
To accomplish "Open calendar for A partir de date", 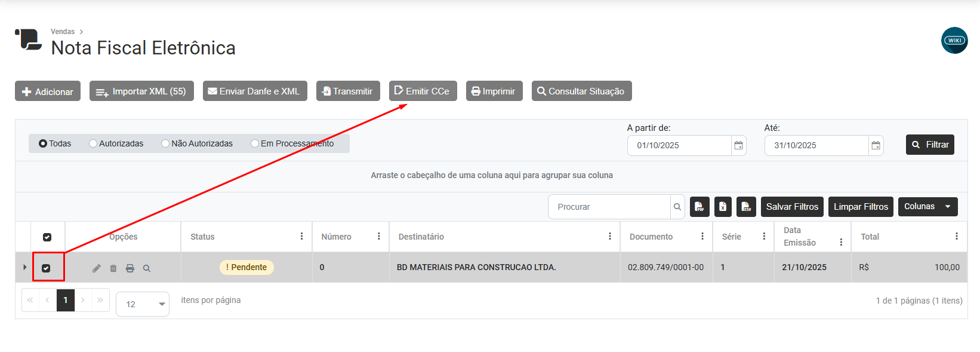I will tap(738, 145).
